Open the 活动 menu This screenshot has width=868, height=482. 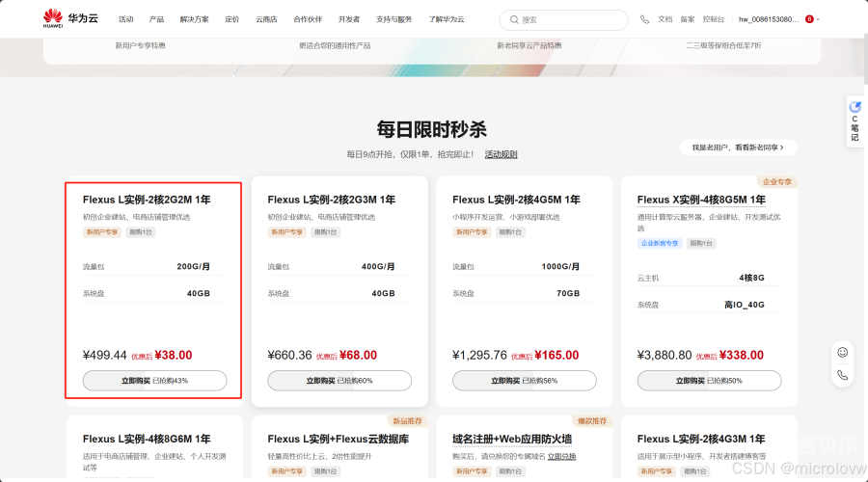(x=125, y=19)
